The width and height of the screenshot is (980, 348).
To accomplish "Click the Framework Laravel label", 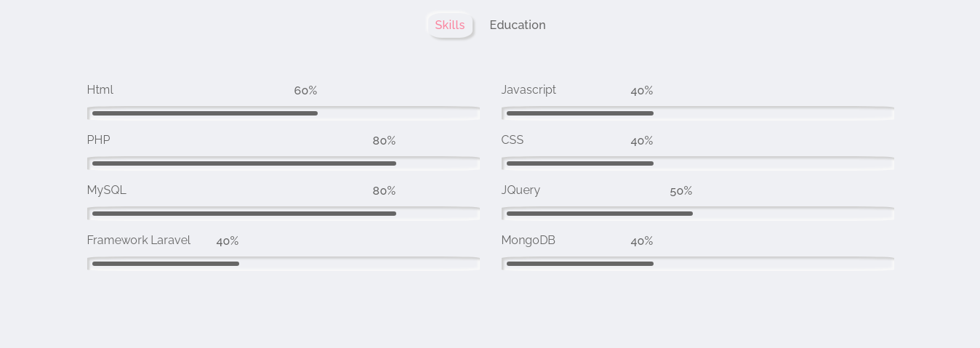I will [139, 240].
